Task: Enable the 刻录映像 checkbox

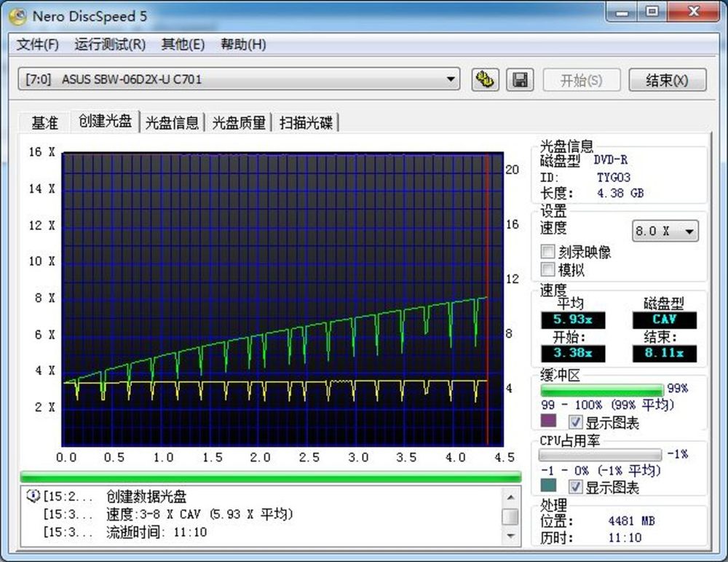Action: point(548,252)
